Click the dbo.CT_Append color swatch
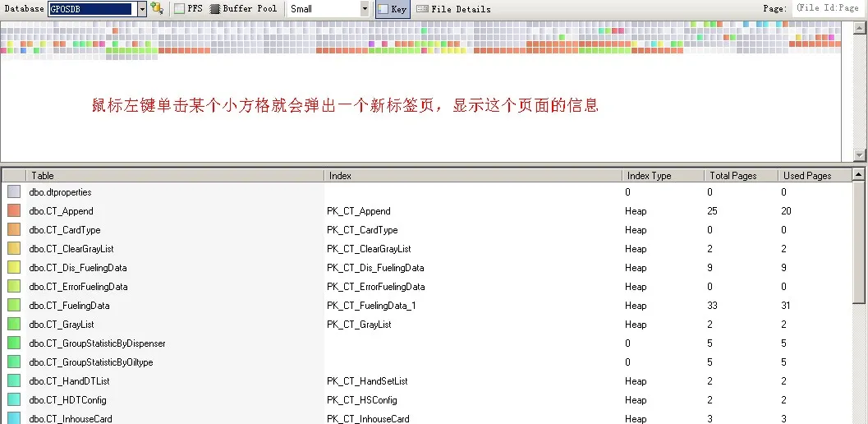Image resolution: width=868 pixels, height=424 pixels. pyautogui.click(x=15, y=210)
